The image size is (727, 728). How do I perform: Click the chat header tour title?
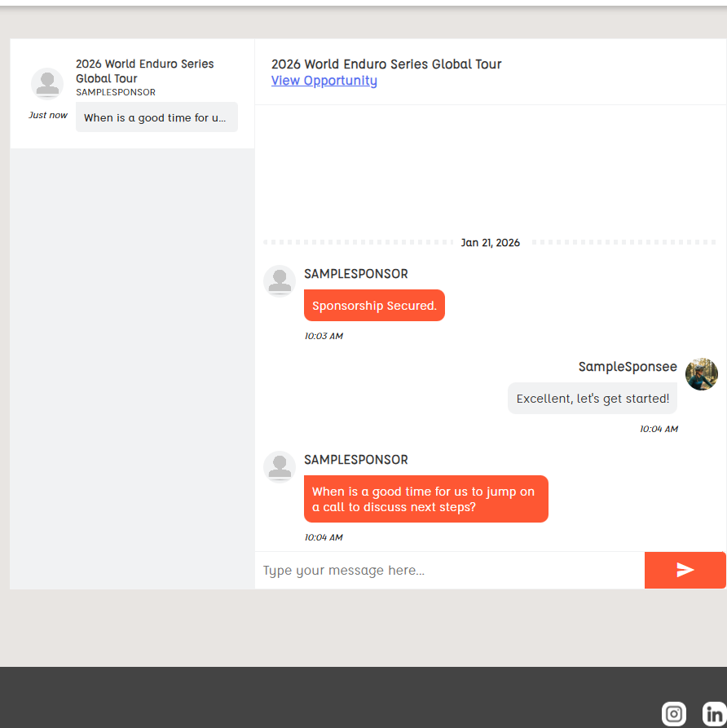tap(386, 64)
